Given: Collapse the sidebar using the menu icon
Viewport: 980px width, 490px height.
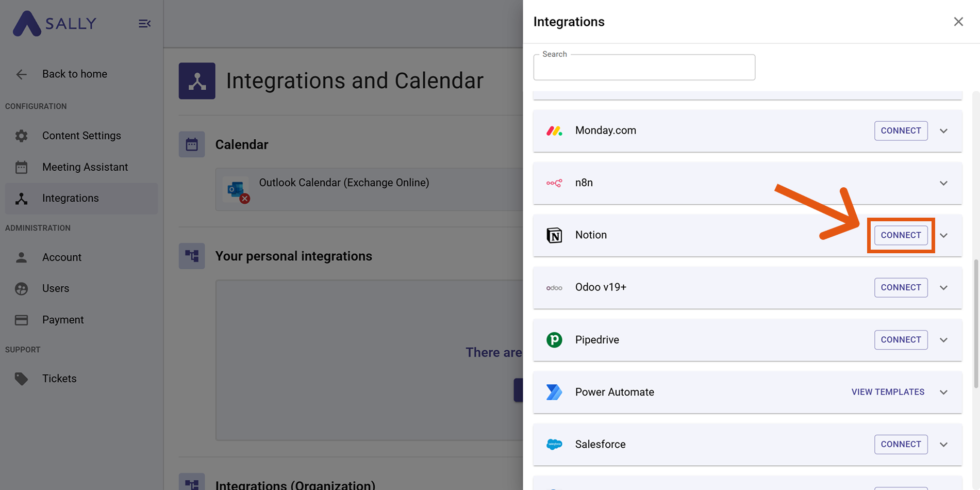Looking at the screenshot, I should 144,24.
